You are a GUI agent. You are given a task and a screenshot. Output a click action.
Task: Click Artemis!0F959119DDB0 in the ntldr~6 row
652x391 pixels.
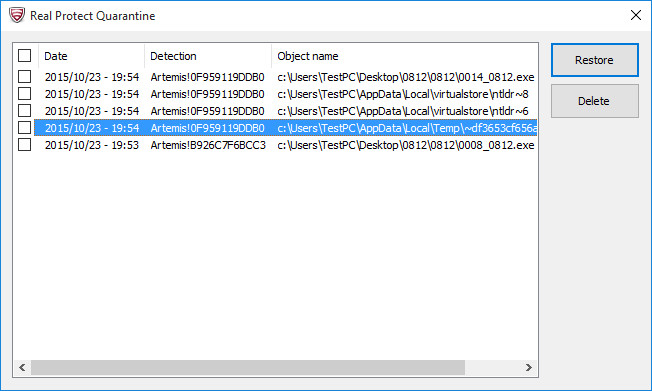coord(207,111)
